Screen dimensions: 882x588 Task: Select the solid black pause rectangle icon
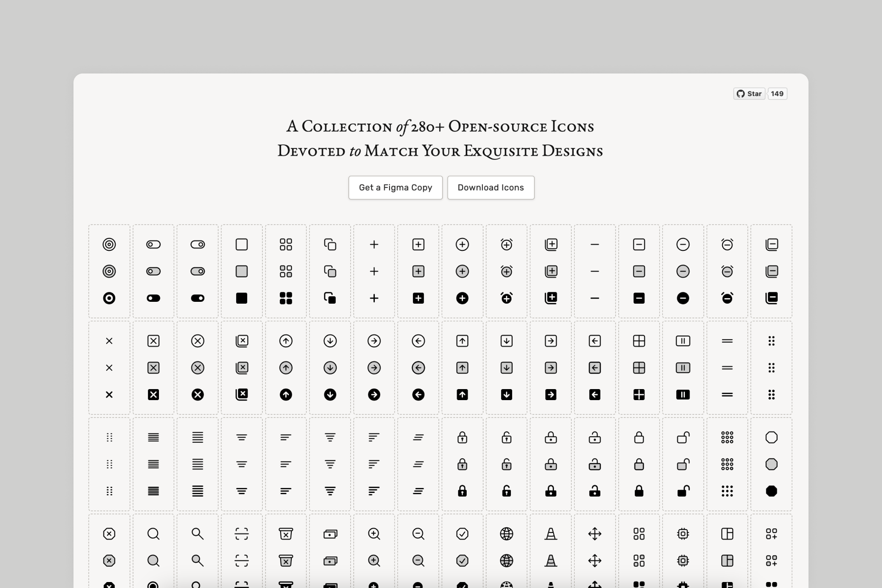[683, 395]
